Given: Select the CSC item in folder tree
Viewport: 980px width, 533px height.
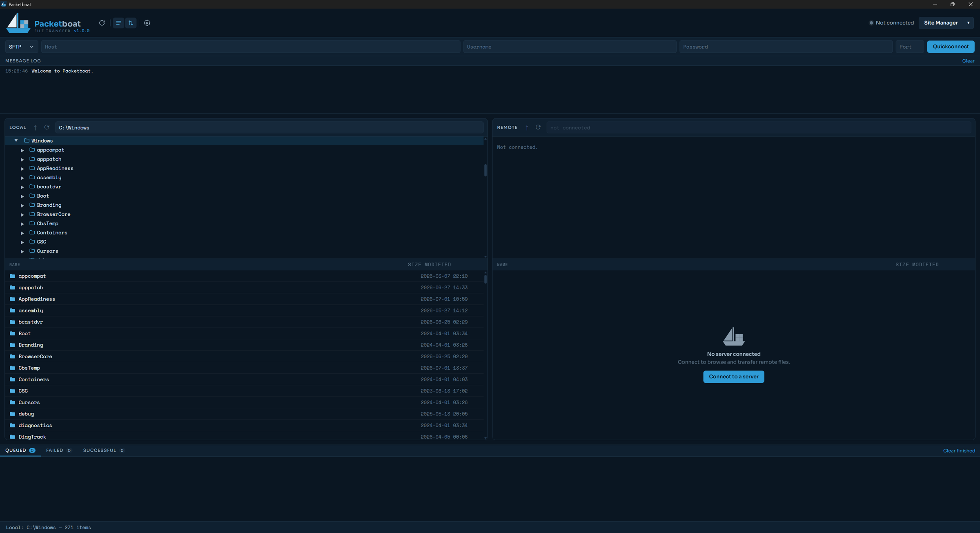Looking at the screenshot, I should (x=244, y=242).
